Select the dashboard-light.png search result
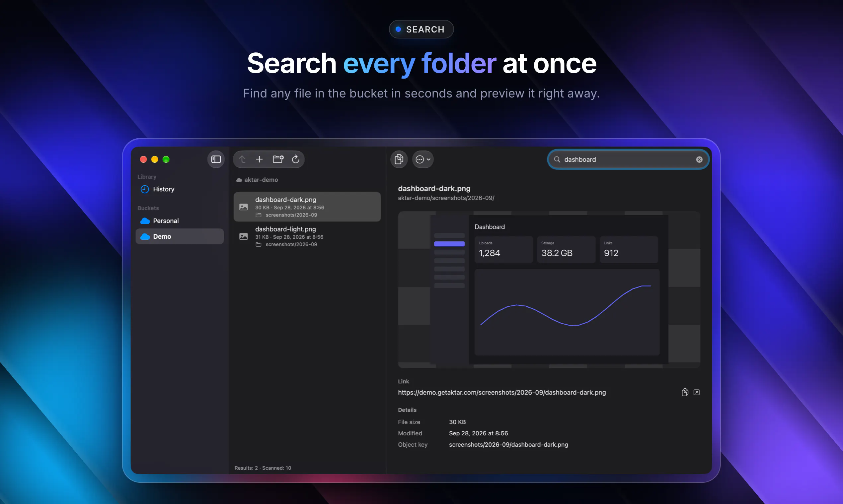 (x=307, y=236)
